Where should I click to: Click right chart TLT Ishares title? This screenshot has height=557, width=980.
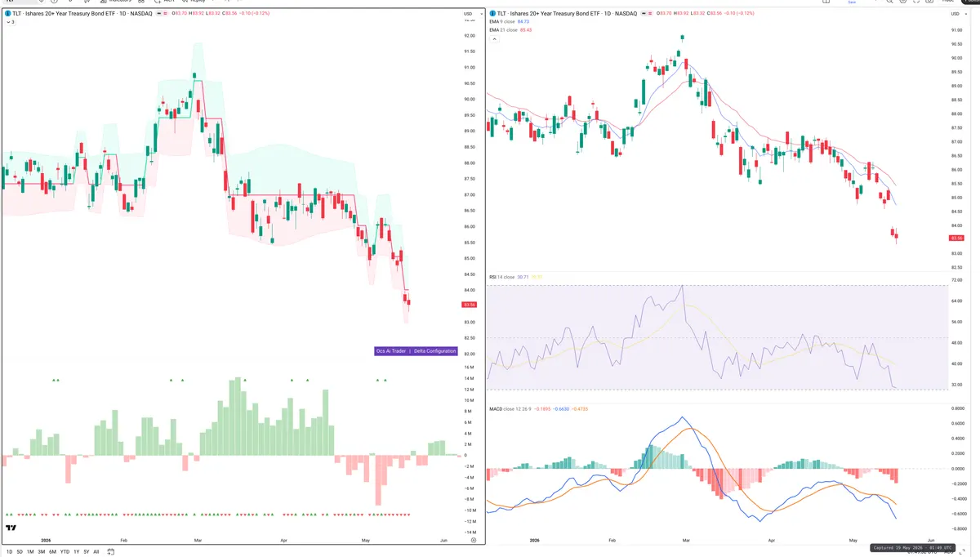[567, 13]
